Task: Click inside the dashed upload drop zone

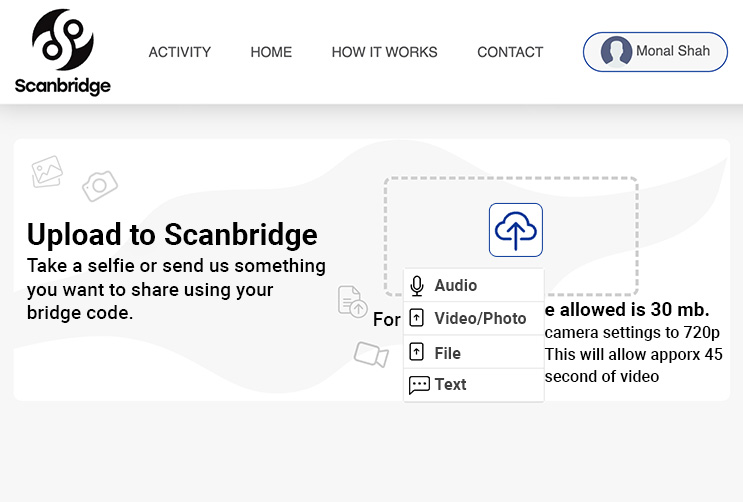Action: coord(511,236)
